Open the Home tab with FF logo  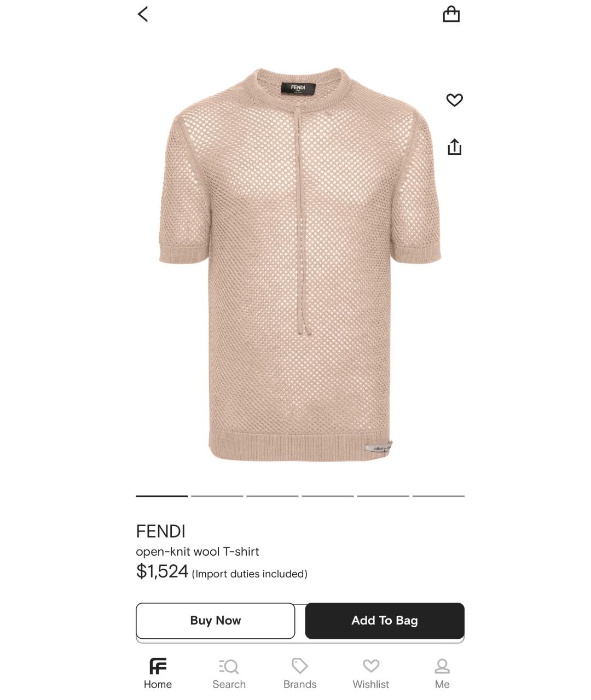point(158,674)
